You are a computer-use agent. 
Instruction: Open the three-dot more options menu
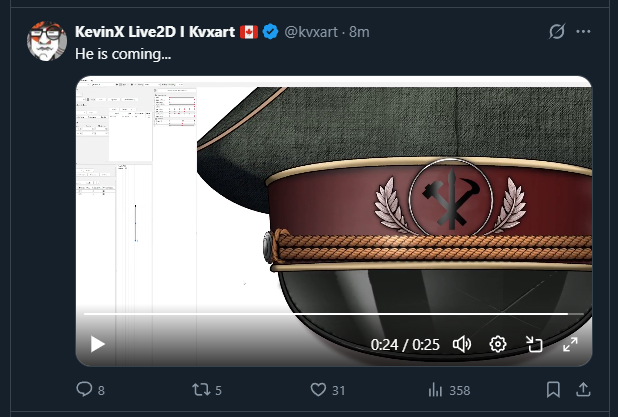click(583, 32)
